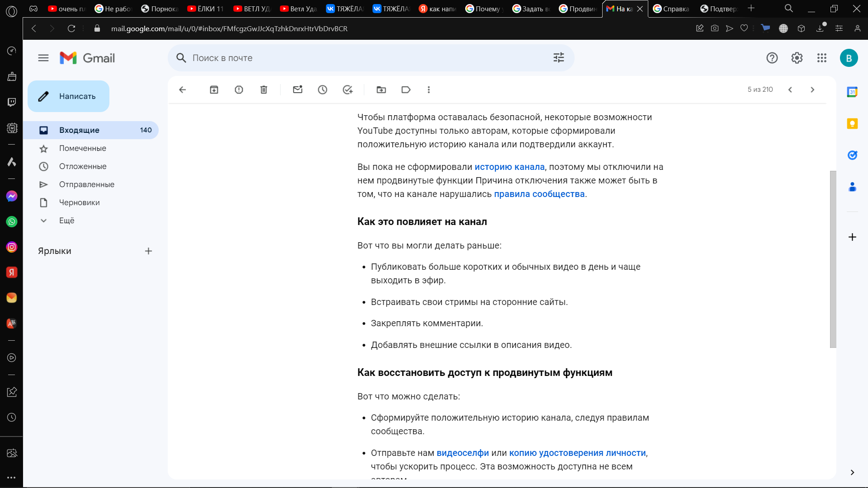
Task: Open Google Keep side panel
Action: click(852, 124)
